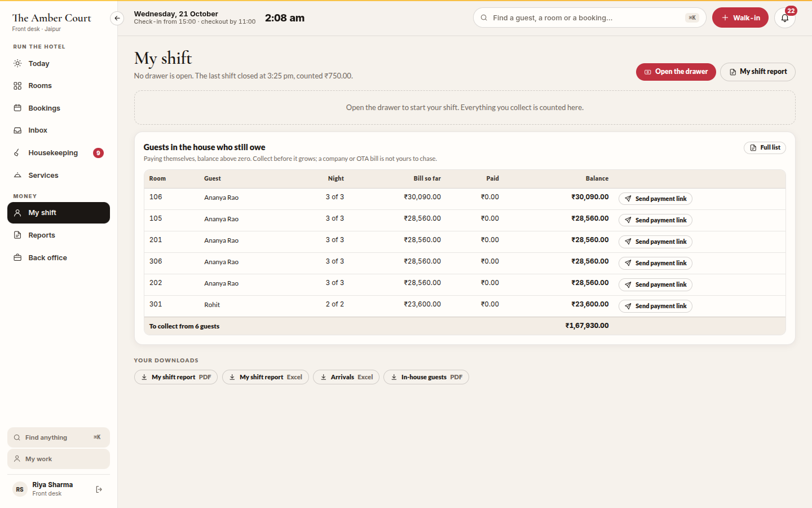Click the document icon next to Reports
The height and width of the screenshot is (508, 812).
point(17,235)
